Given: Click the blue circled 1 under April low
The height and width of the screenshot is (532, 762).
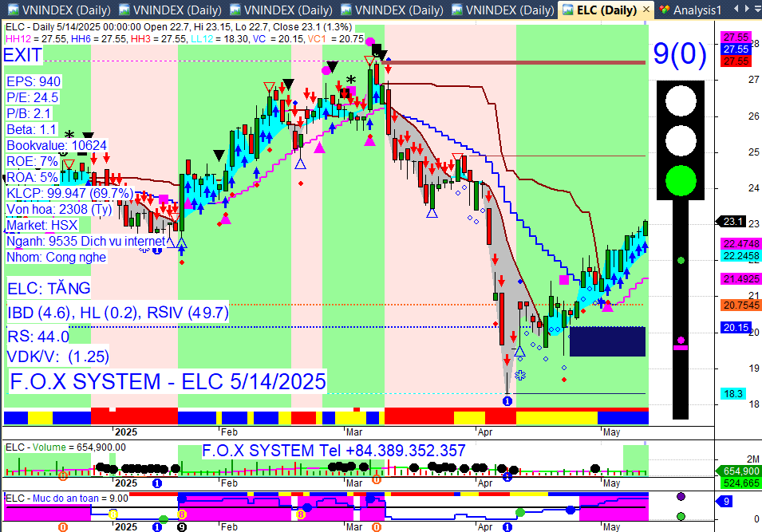Looking at the screenshot, I should point(507,401).
